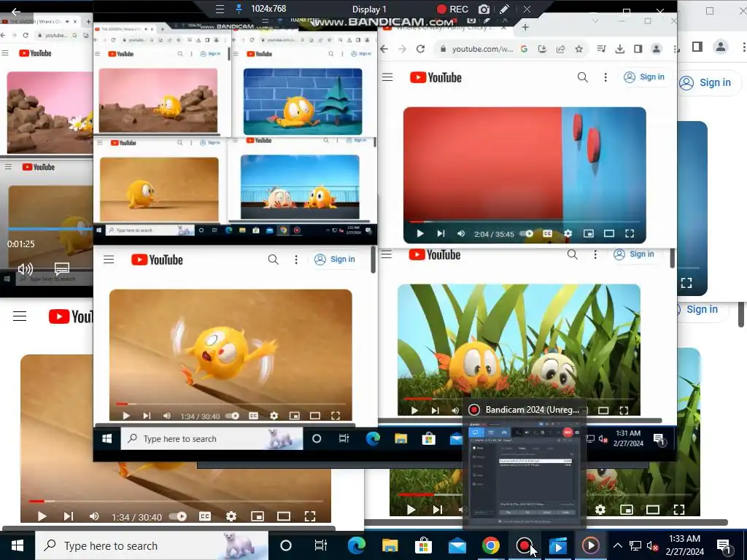The width and height of the screenshot is (747, 560).
Task: Play the 2:04 / 35:45 video
Action: (419, 234)
